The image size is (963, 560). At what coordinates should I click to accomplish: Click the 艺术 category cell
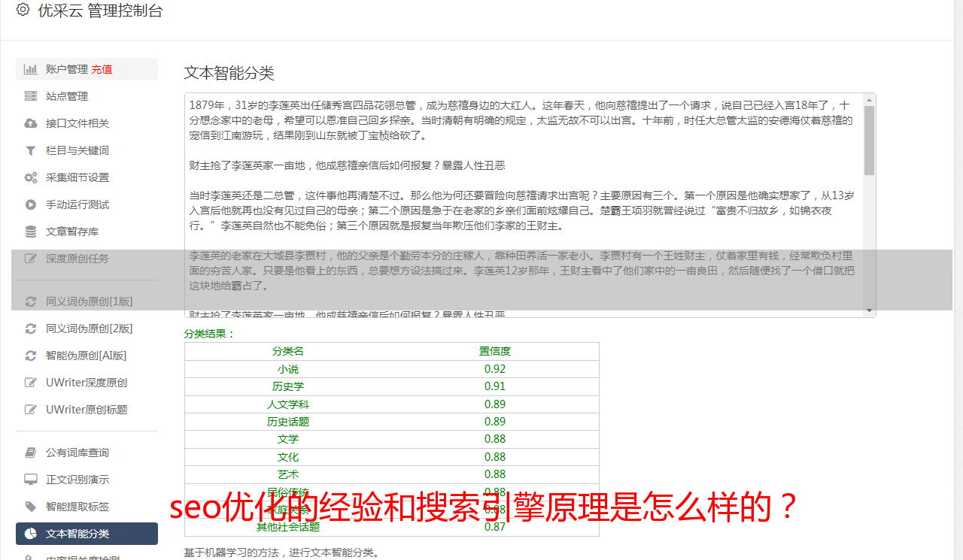click(288, 474)
